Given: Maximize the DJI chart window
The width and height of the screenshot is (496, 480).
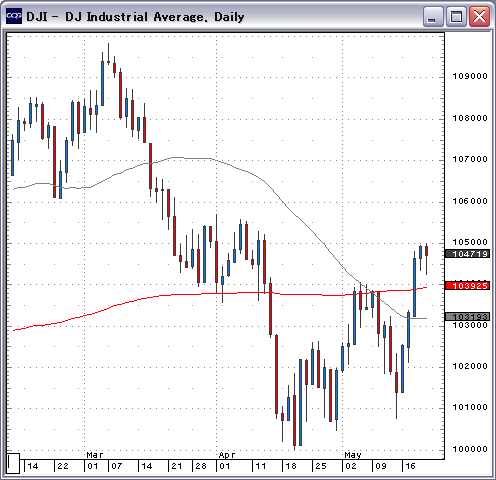Looking at the screenshot, I should click(456, 17).
